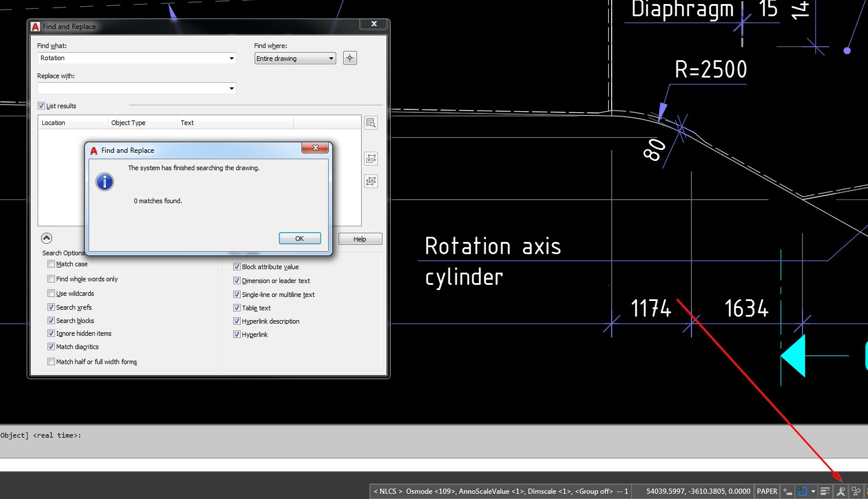Click the blue information icon in the search results message
868x499 pixels.
tap(105, 181)
